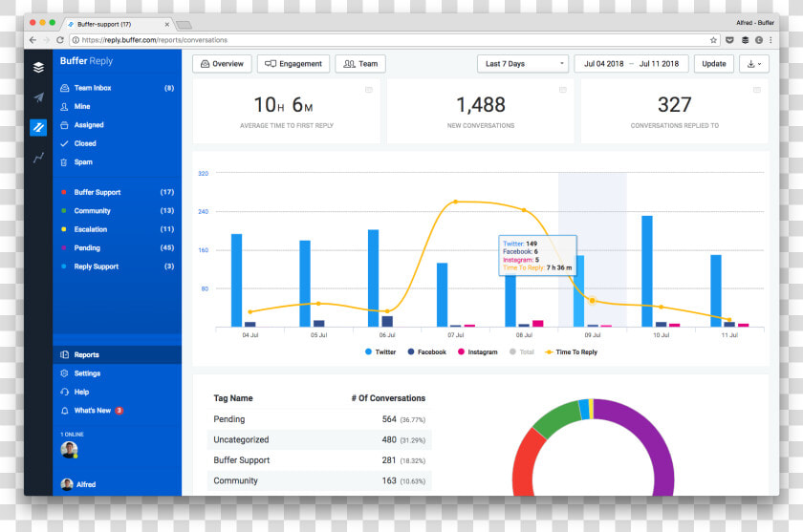Open the Mine folder
The height and width of the screenshot is (532, 803).
(117, 106)
